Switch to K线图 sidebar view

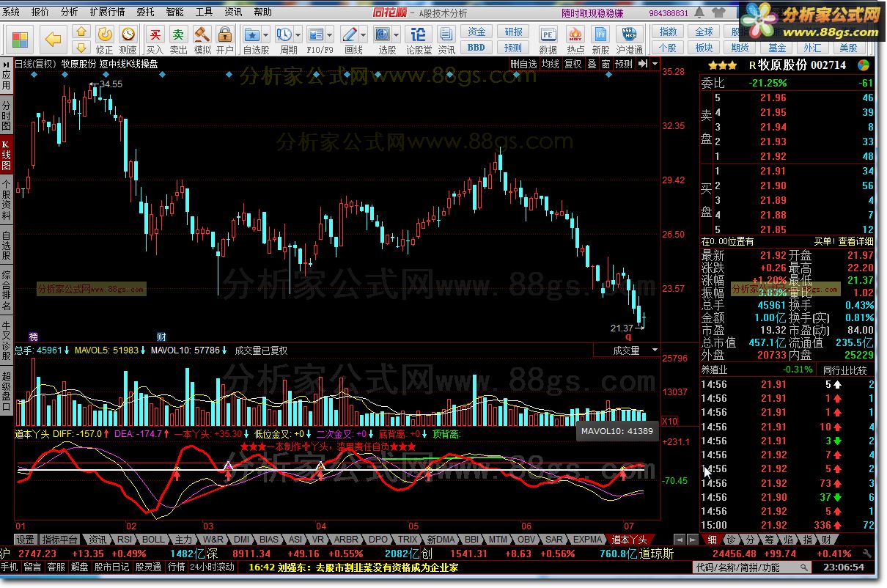point(6,155)
